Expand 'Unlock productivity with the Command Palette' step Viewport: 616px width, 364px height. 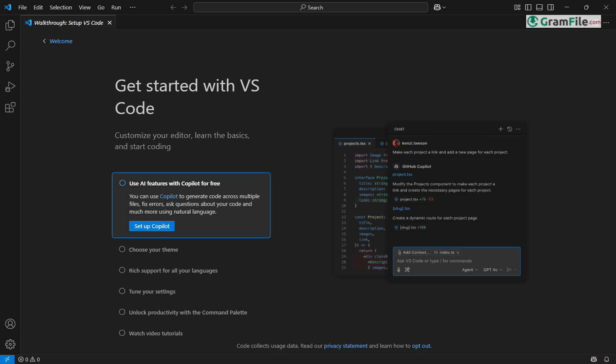pyautogui.click(x=188, y=312)
